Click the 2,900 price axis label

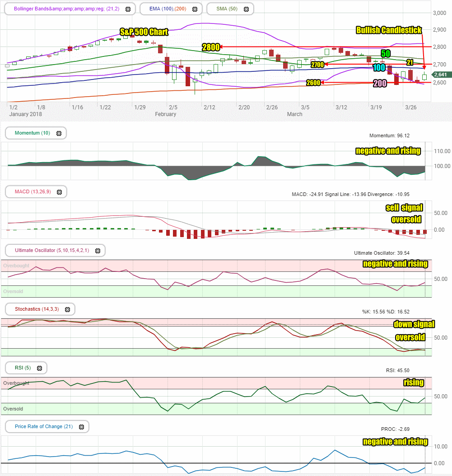[439, 30]
